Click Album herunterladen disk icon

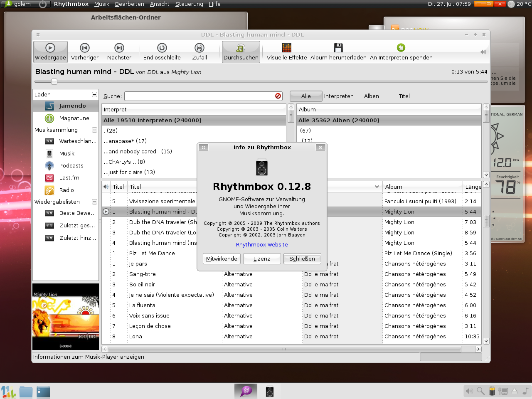(338, 48)
